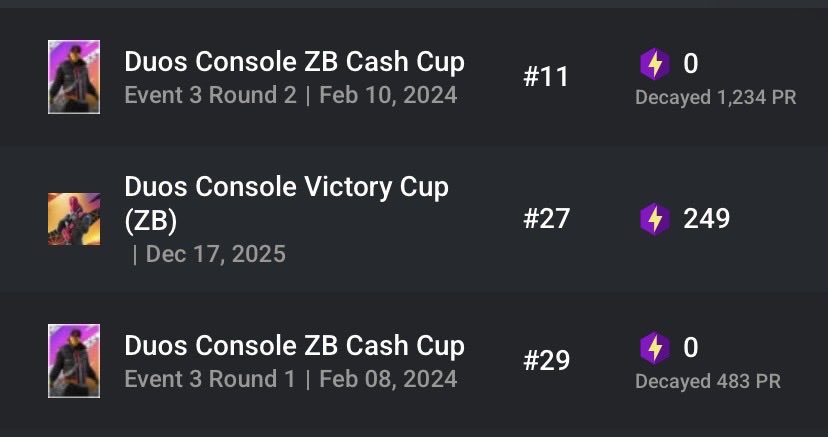Click the Event 3 Round 2 | Feb 10, 2024 subtitle
The width and height of the screenshot is (828, 437).
pos(291,96)
